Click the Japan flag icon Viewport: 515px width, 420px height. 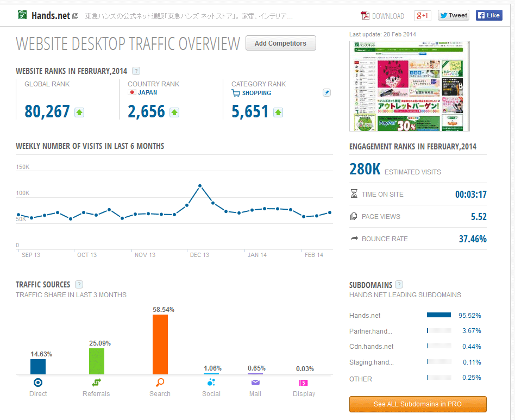[x=132, y=92]
